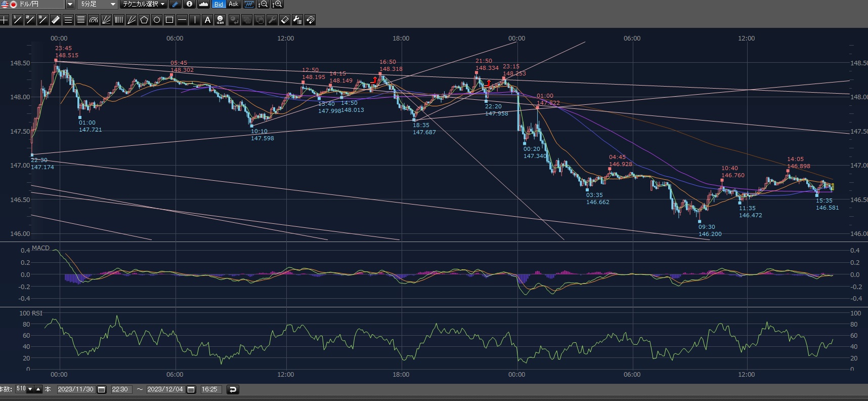The height and width of the screenshot is (401, 868).
Task: Switch price display to Bid
Action: tap(219, 4)
